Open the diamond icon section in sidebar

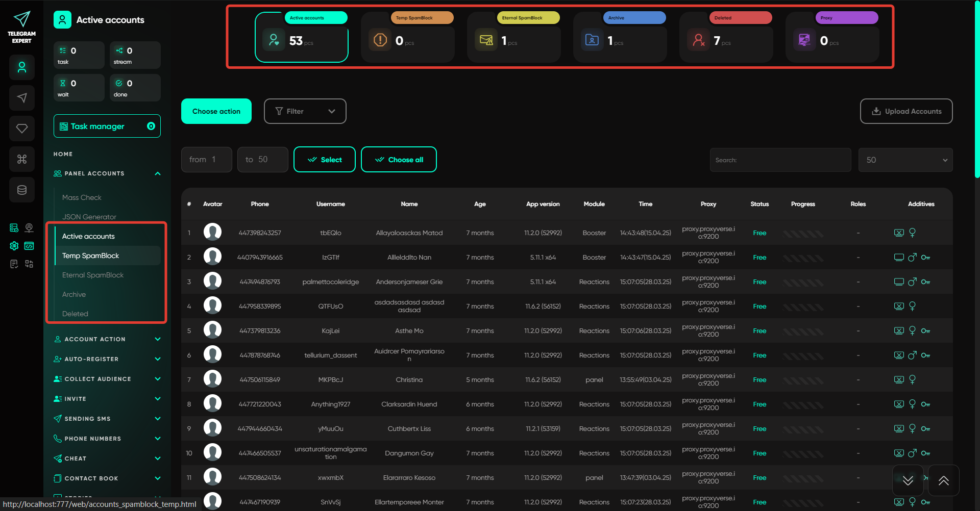click(x=22, y=129)
